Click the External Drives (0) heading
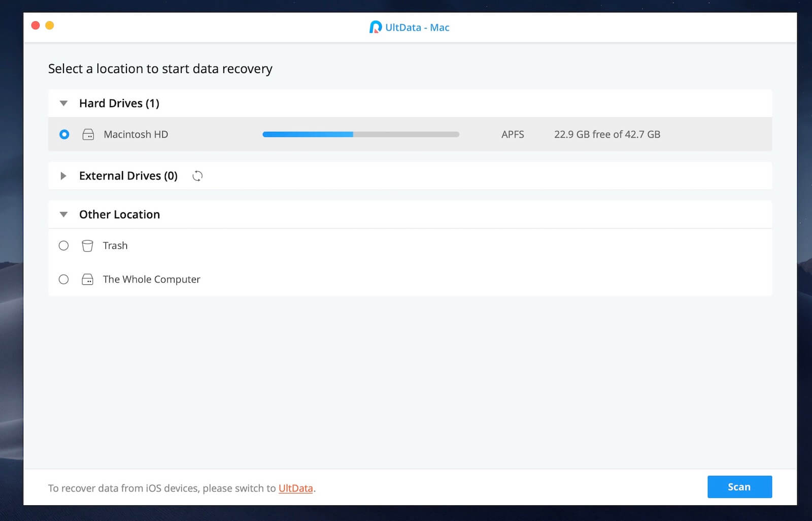Screen dimensions: 812x521 [128, 176]
